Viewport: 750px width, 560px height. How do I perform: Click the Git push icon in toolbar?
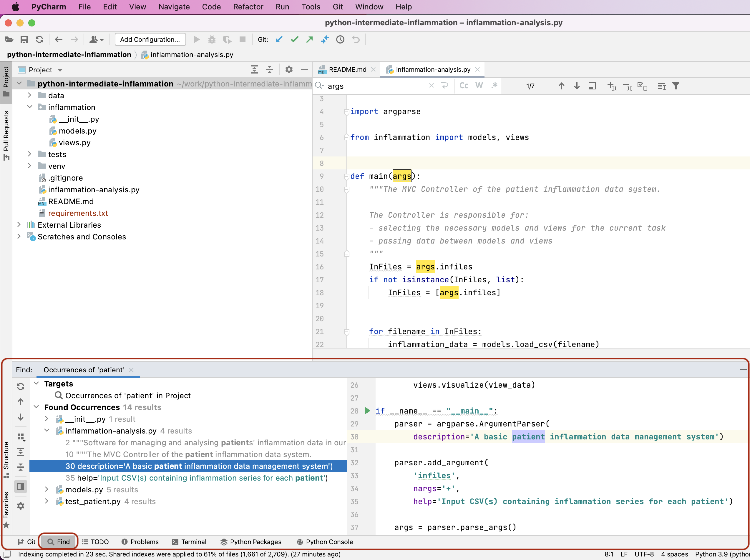tap(310, 39)
